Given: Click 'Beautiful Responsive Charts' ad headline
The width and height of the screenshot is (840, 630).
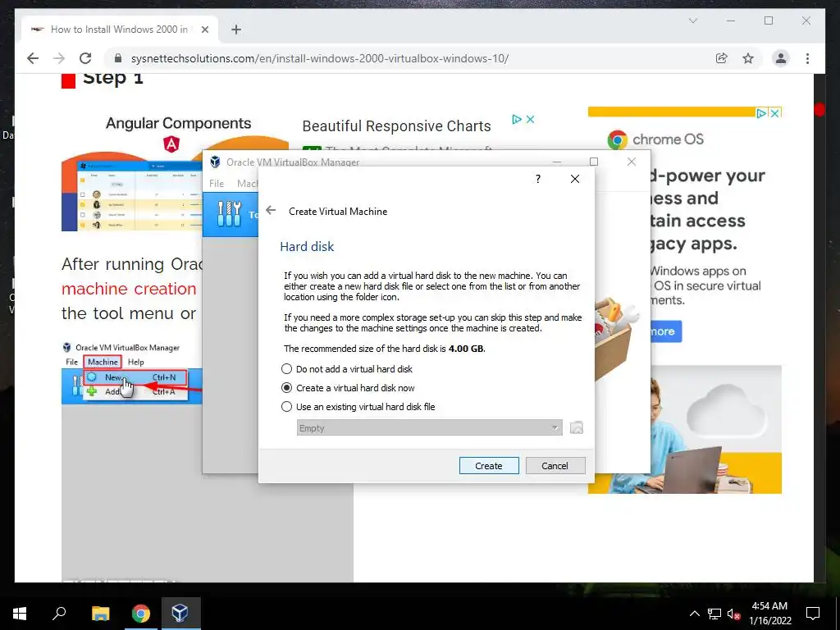Looking at the screenshot, I should point(396,126).
